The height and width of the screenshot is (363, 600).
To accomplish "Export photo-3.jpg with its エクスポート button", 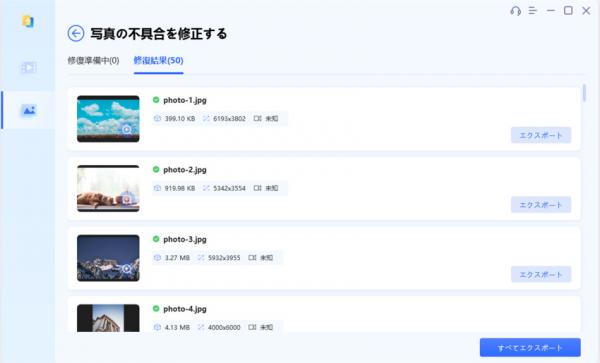I will (x=541, y=274).
